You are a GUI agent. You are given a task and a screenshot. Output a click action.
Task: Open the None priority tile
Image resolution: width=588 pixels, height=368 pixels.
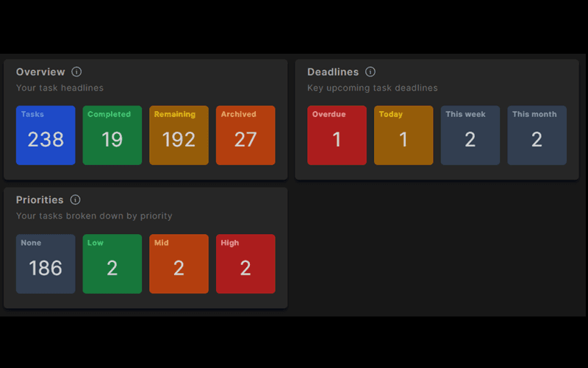pyautogui.click(x=46, y=264)
